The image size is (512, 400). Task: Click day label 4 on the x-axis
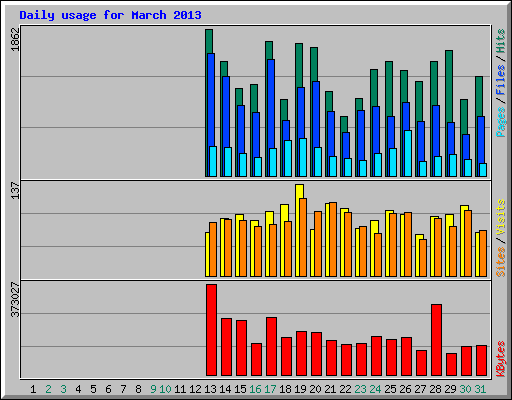point(78,389)
